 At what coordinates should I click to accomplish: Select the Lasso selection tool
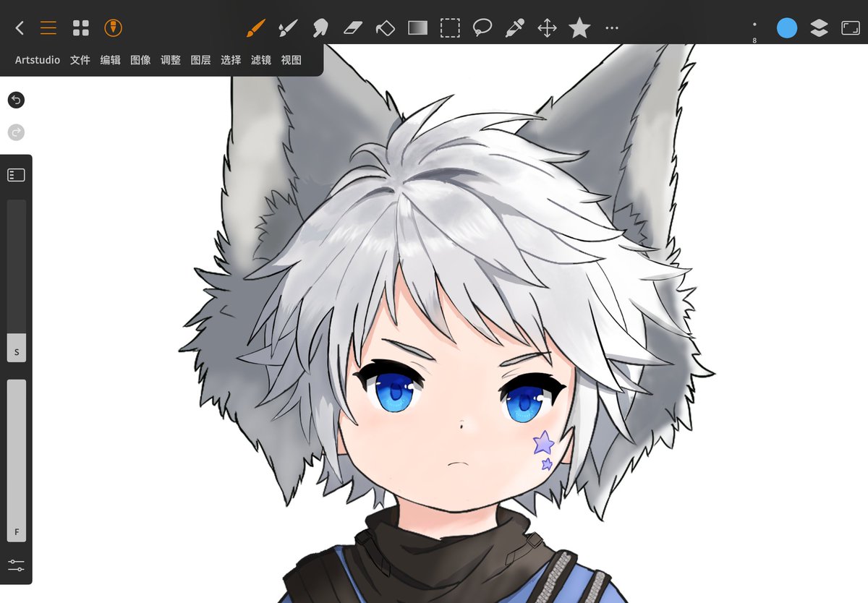[482, 28]
